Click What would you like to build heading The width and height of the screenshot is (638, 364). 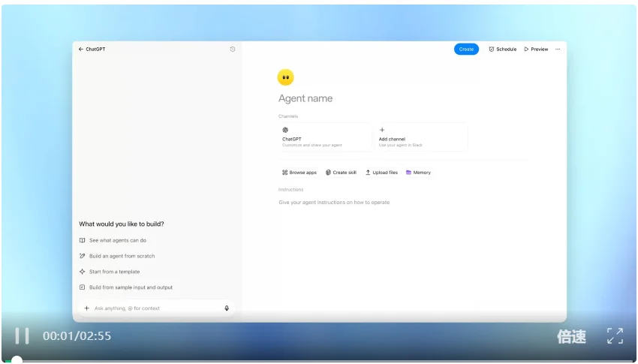[122, 224]
